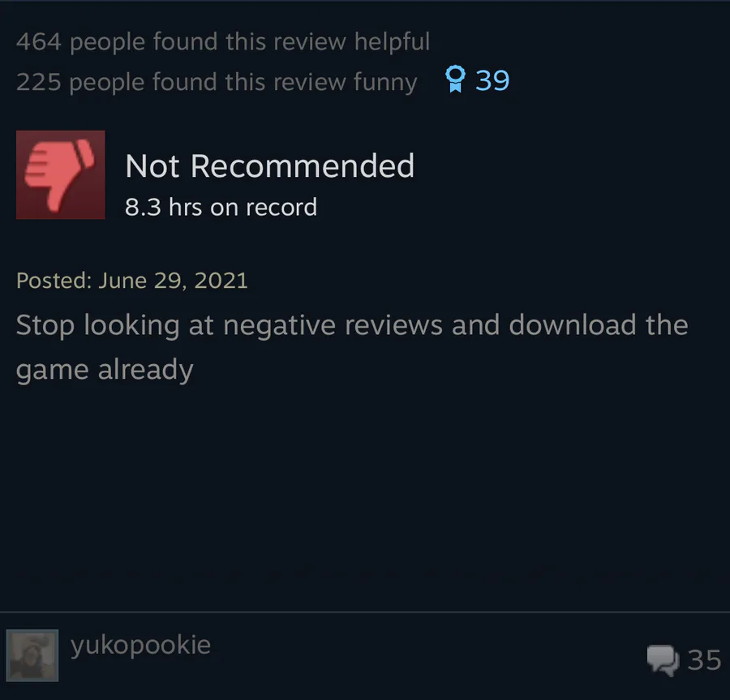The height and width of the screenshot is (700, 730).
Task: Click the divider line above the author row
Action: click(365, 612)
